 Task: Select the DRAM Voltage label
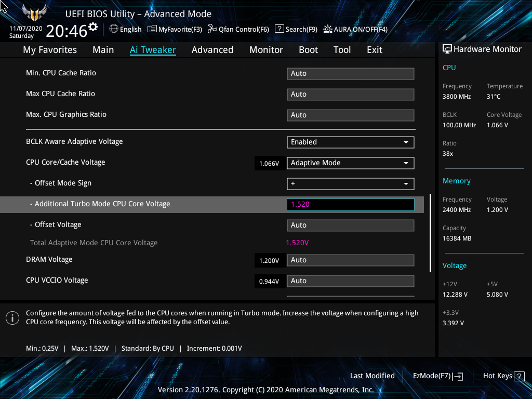click(49, 260)
